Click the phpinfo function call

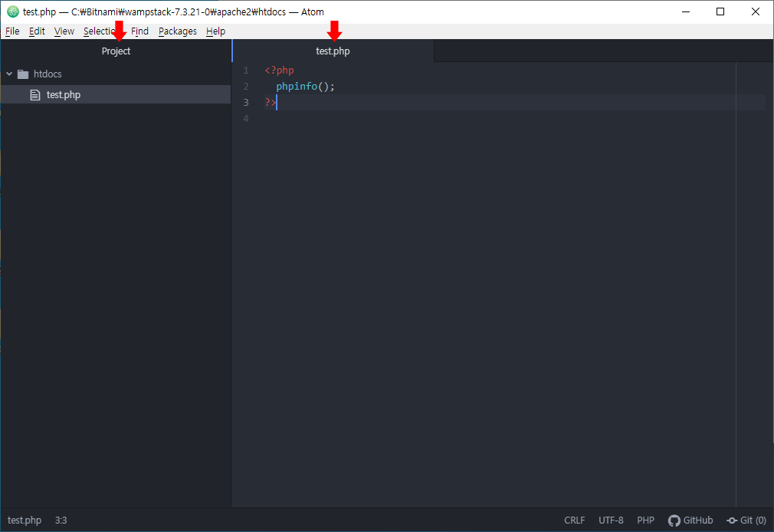point(297,87)
